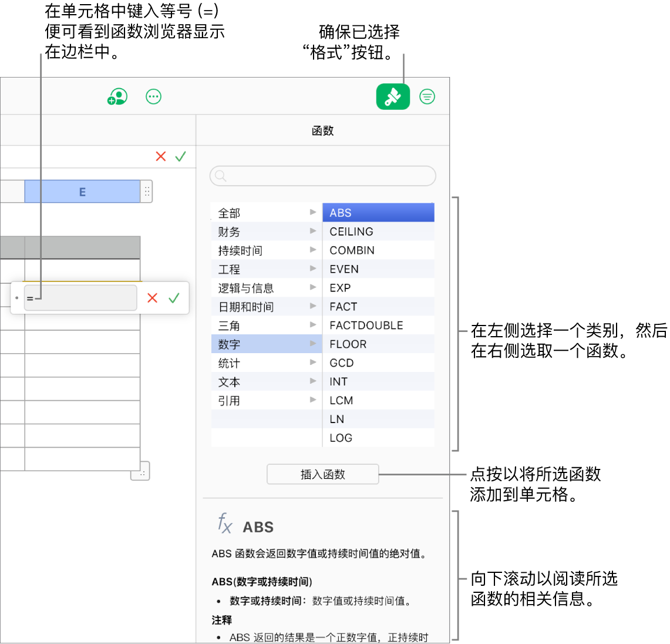Click inside the formula input field
670x644 pixels.
click(x=80, y=298)
